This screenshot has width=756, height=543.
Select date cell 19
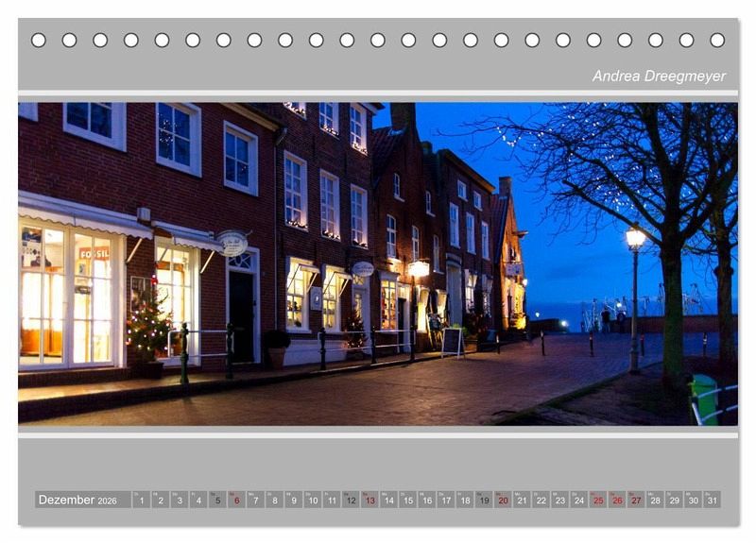pos(484,500)
